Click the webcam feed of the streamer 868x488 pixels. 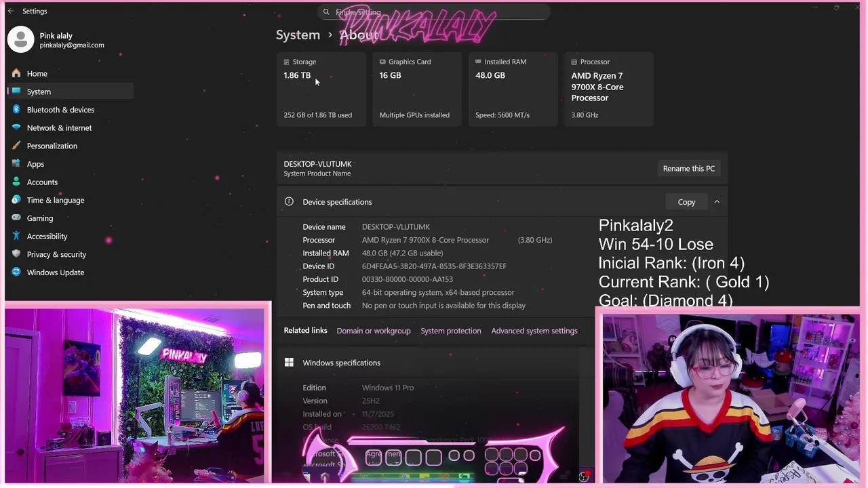coord(730,399)
